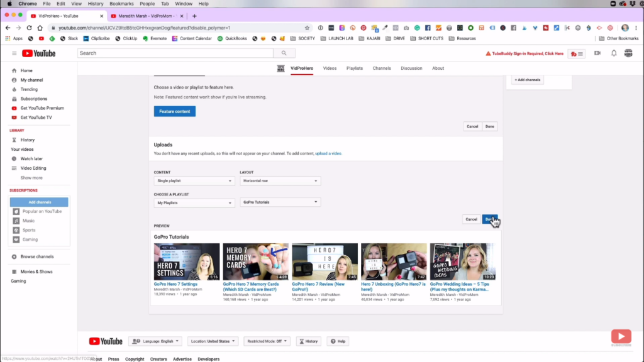Image resolution: width=644 pixels, height=362 pixels.
Task: Switch to the Videos channel tab
Action: (330, 69)
